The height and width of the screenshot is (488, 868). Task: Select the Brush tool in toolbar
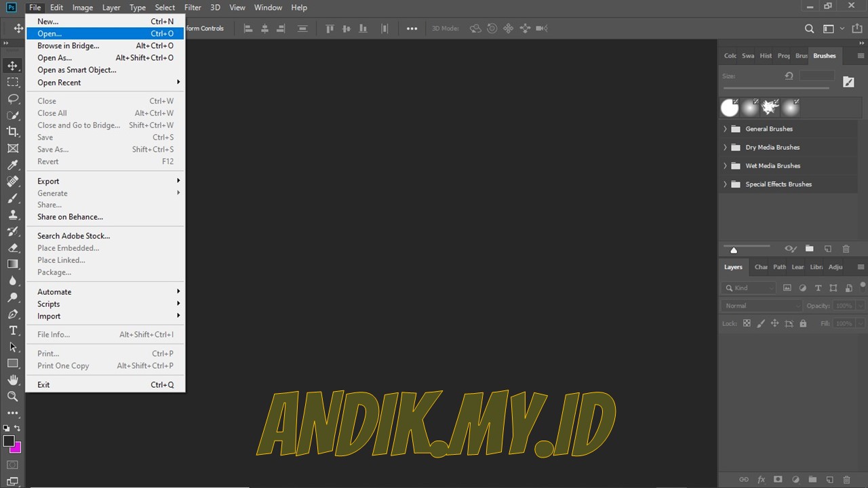12,198
